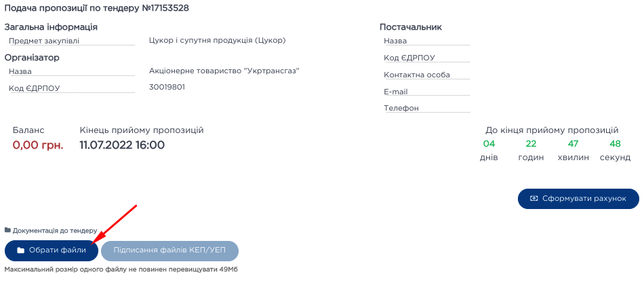Click the folder icon beside "Документація до тендеру"

point(8,231)
